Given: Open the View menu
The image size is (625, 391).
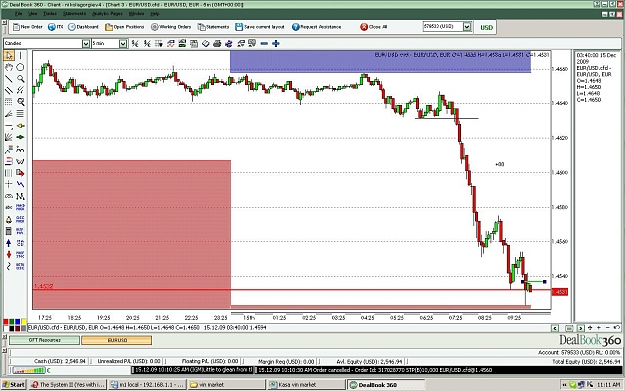Looking at the screenshot, I should click(x=33, y=14).
